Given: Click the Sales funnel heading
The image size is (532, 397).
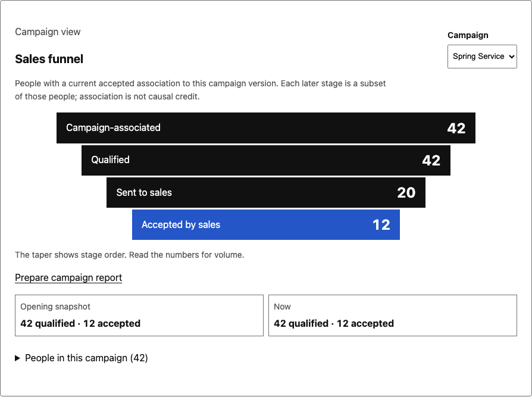Looking at the screenshot, I should click(49, 59).
